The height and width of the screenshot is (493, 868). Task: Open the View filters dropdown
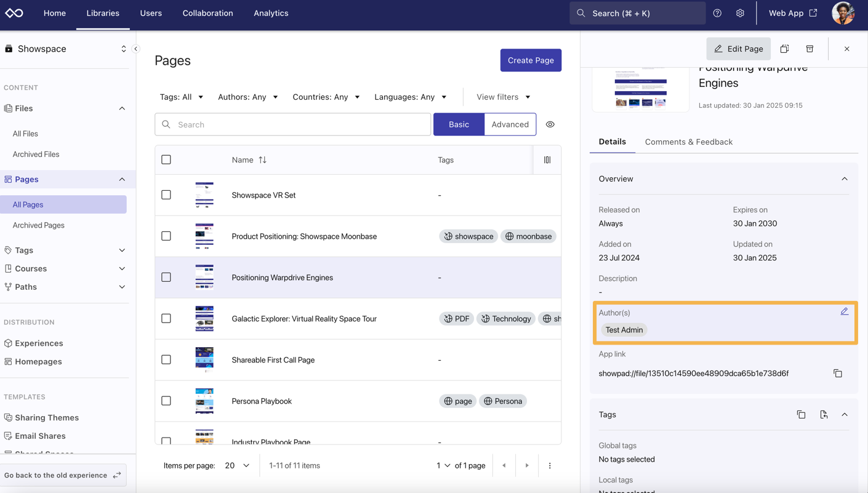[x=503, y=97]
